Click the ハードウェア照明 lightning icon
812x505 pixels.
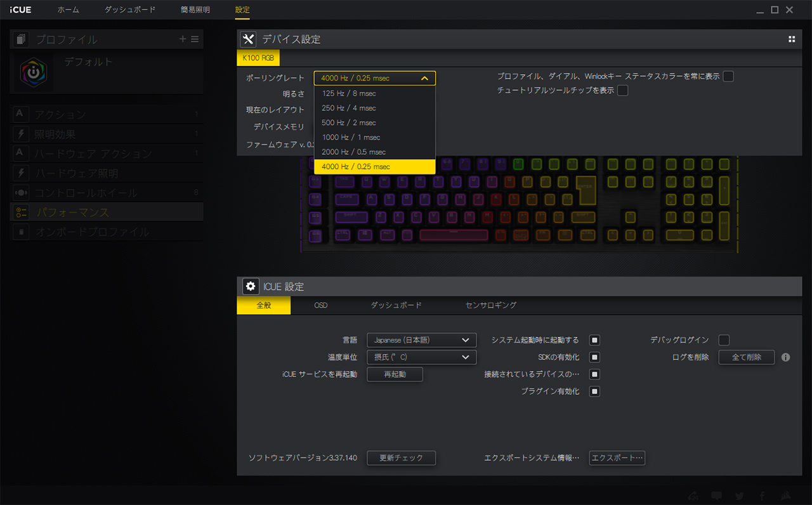click(20, 173)
